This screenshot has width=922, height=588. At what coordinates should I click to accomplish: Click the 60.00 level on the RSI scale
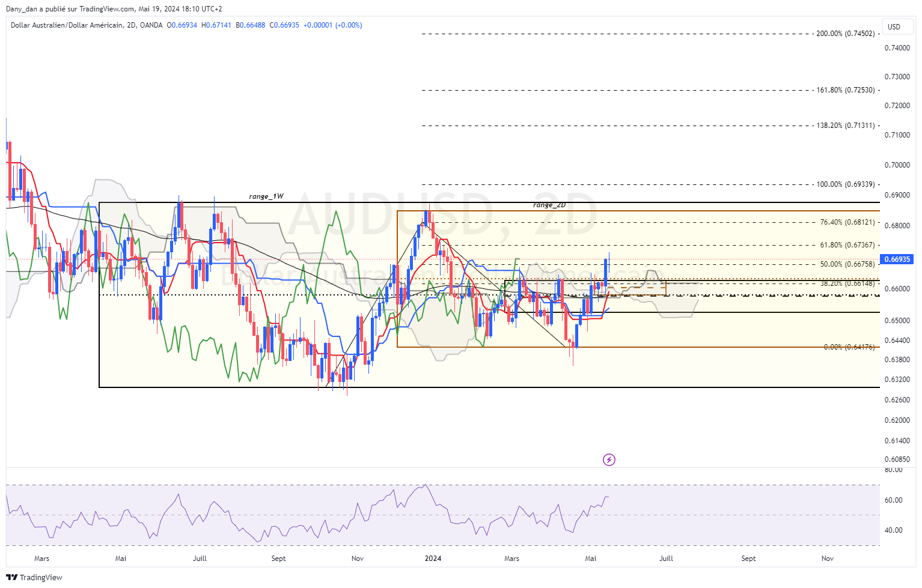point(893,500)
